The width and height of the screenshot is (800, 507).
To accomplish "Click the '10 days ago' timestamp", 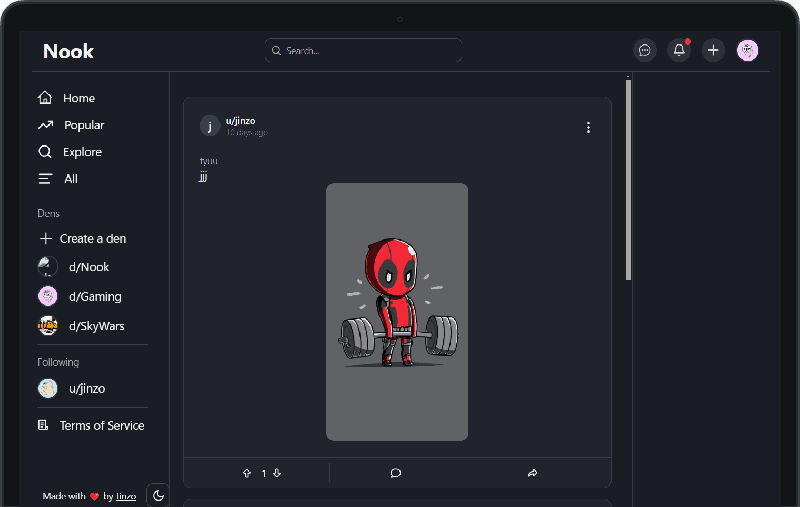I will point(246,133).
